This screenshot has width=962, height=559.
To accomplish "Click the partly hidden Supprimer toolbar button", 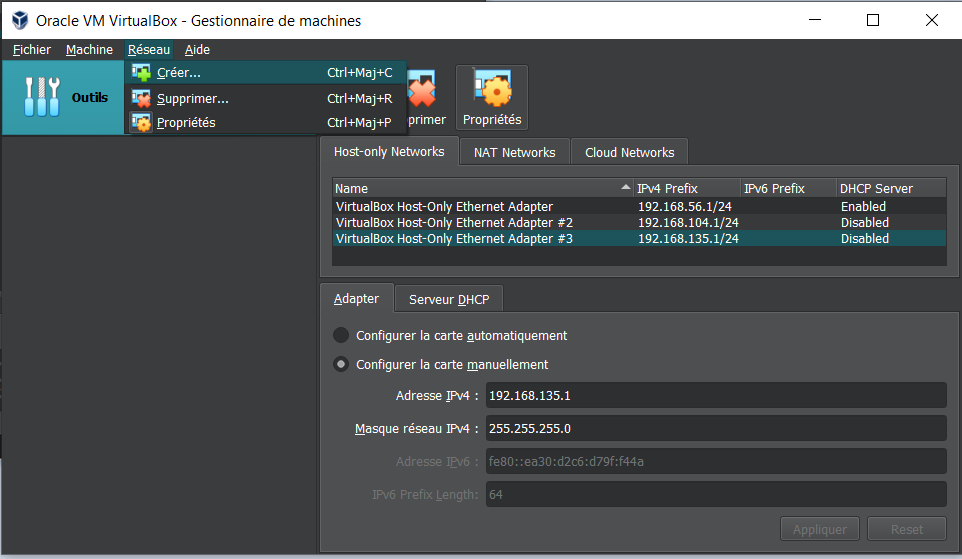I will 425,98.
